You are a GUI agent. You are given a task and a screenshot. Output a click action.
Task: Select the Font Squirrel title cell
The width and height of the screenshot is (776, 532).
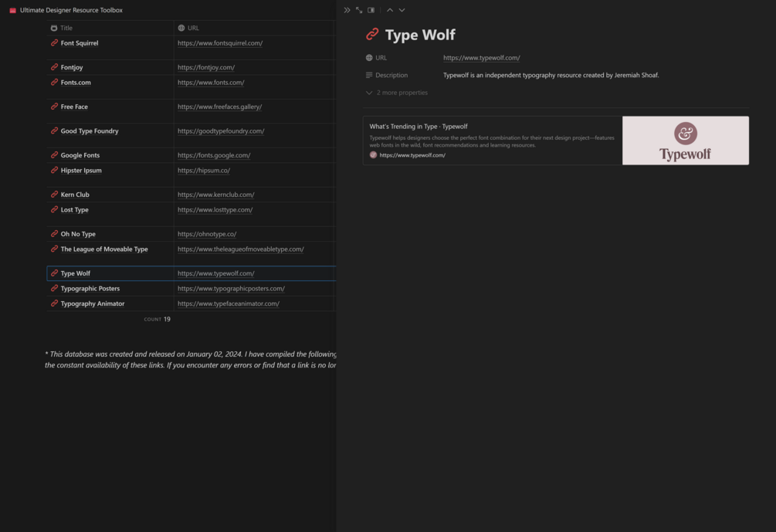coord(110,48)
